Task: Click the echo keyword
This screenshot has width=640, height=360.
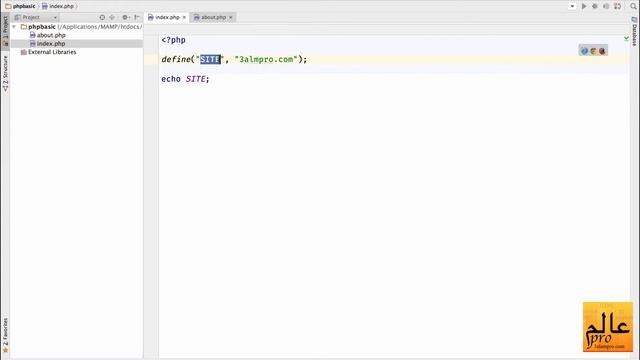Action: 171,79
